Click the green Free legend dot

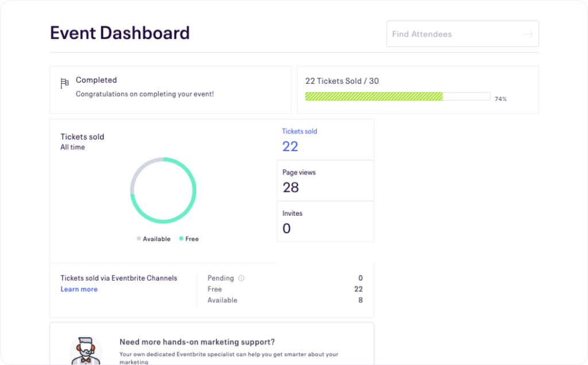pos(180,239)
